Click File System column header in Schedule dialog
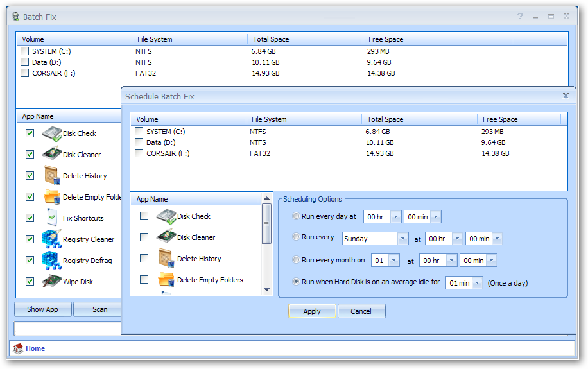 click(x=304, y=119)
